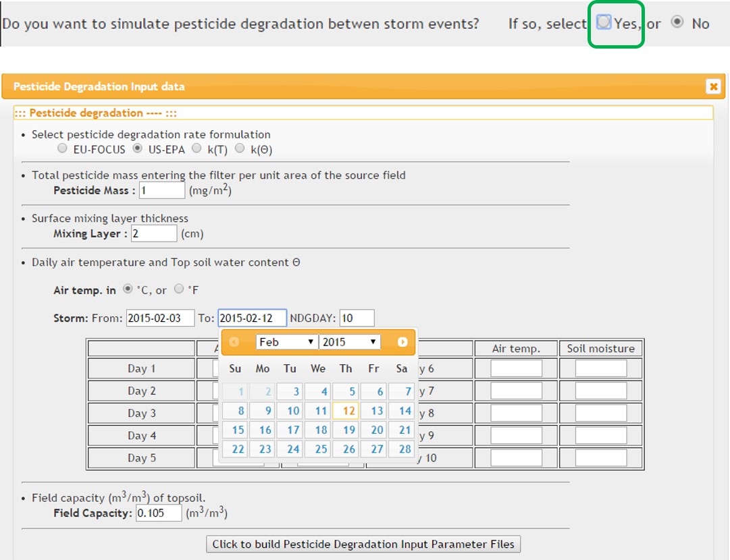Click Day 10 Soil moisture input
The height and width of the screenshot is (560, 730).
[x=601, y=457]
